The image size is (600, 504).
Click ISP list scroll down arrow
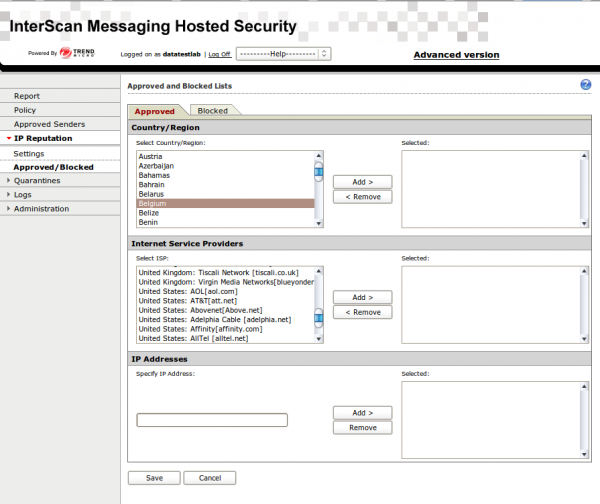click(318, 339)
